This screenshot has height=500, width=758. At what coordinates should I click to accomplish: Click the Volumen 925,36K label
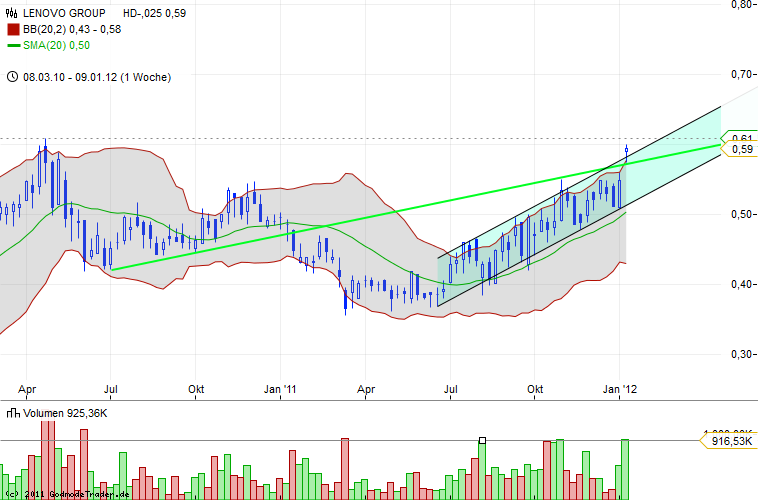[x=66, y=412]
